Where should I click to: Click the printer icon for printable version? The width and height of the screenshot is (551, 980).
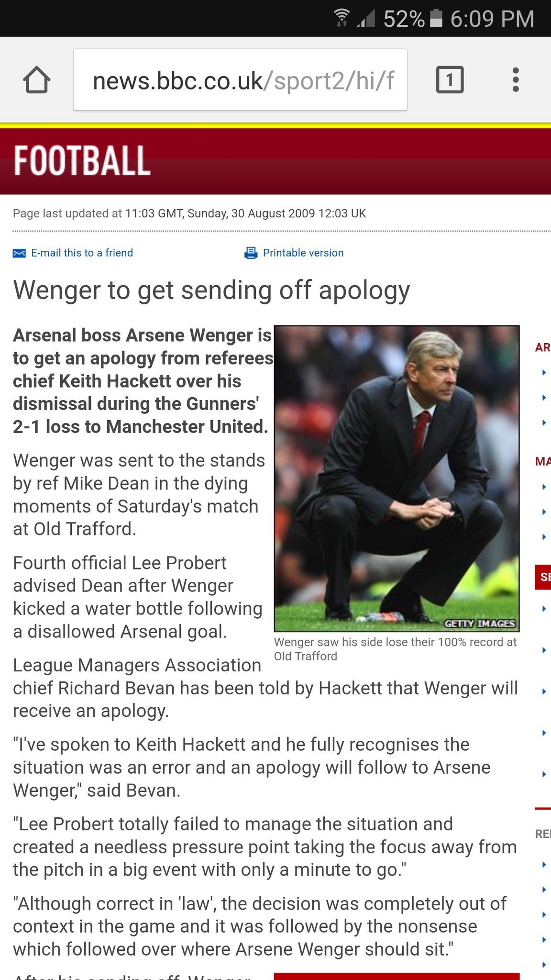point(251,253)
